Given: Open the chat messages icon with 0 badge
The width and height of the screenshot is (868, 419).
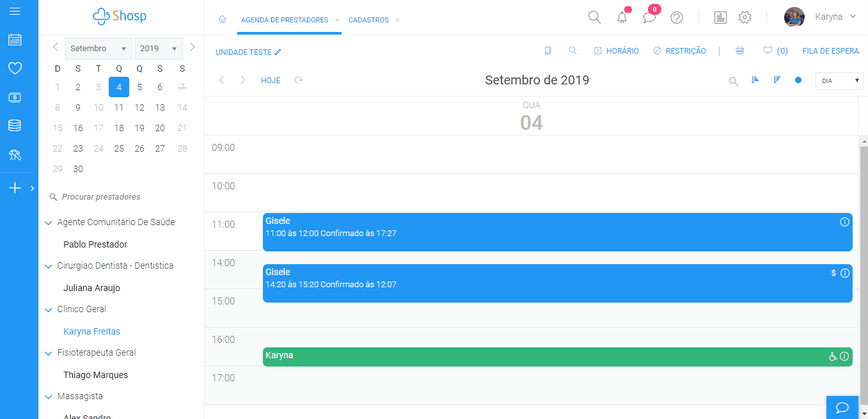Looking at the screenshot, I should [x=649, y=17].
